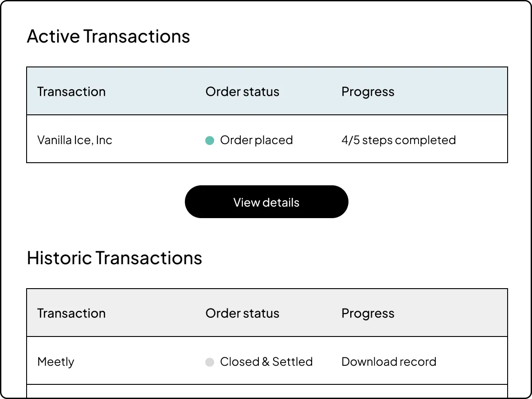Click the 4/5 steps completed progress text

click(x=398, y=140)
